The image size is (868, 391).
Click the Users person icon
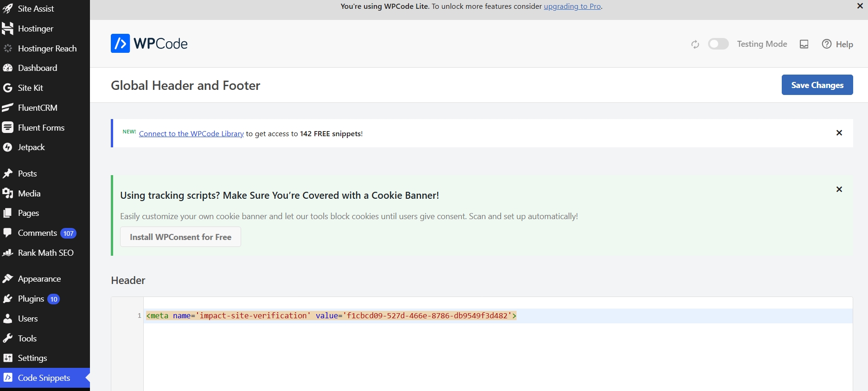(7, 319)
